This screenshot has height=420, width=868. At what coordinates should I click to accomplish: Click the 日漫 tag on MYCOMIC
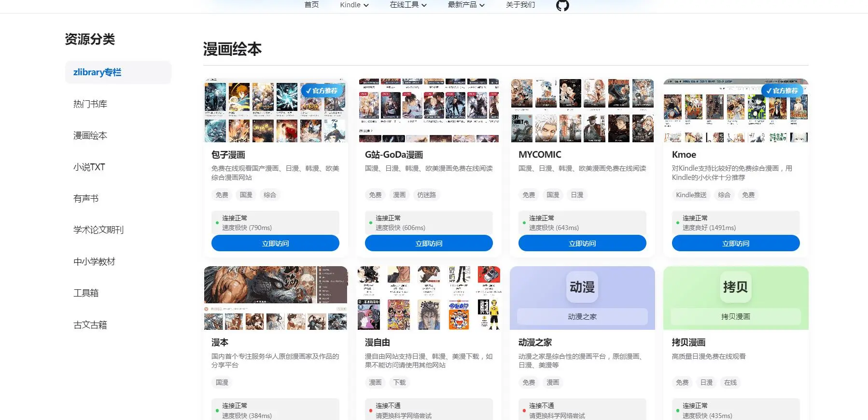577,195
